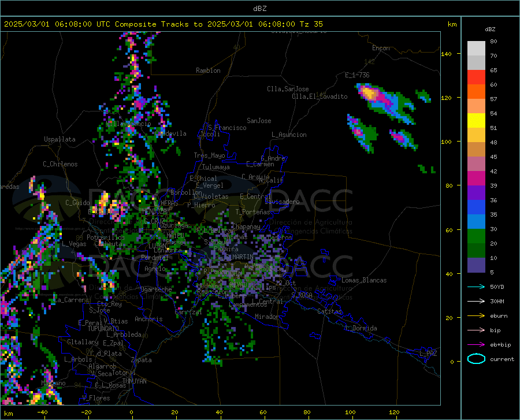The height and width of the screenshot is (420, 520).
Task: Click the 35 dBZ blue legend swatch
Action: (x=476, y=207)
